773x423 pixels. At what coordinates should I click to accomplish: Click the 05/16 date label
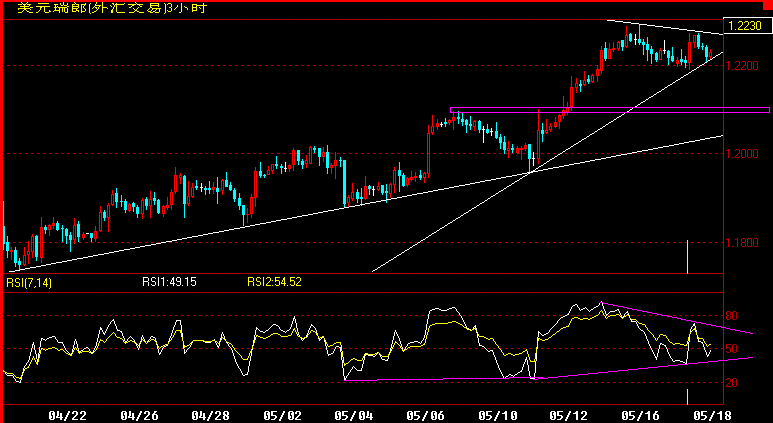640,416
